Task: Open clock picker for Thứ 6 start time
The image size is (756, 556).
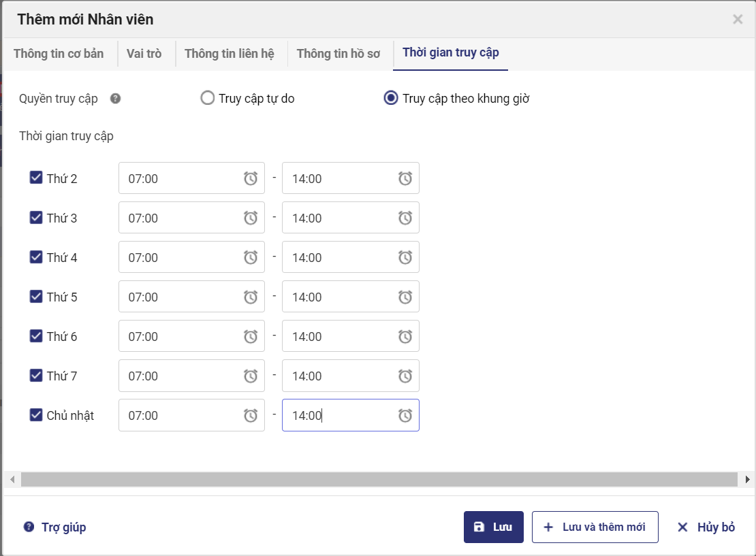Action: [251, 336]
